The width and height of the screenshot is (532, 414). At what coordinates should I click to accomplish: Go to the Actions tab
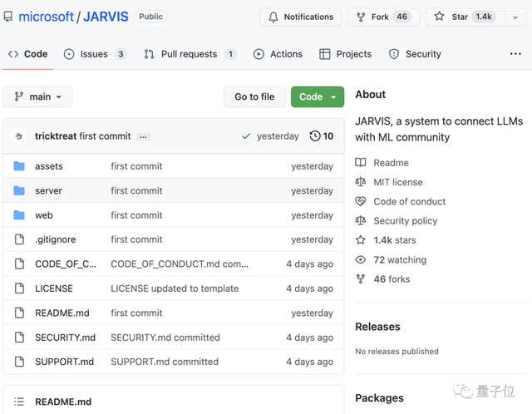coord(278,54)
